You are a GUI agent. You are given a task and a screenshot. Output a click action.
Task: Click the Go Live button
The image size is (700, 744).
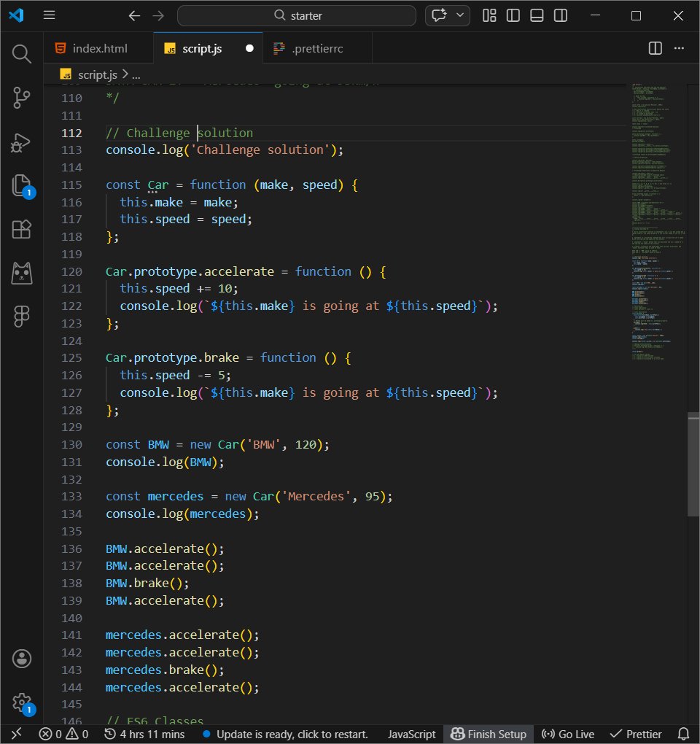[568, 734]
